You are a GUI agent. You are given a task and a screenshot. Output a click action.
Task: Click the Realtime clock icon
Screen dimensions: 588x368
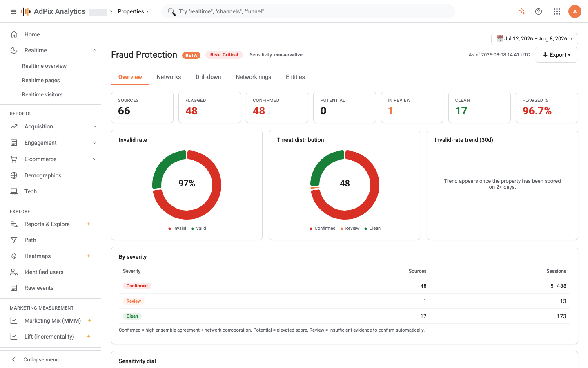click(x=14, y=50)
